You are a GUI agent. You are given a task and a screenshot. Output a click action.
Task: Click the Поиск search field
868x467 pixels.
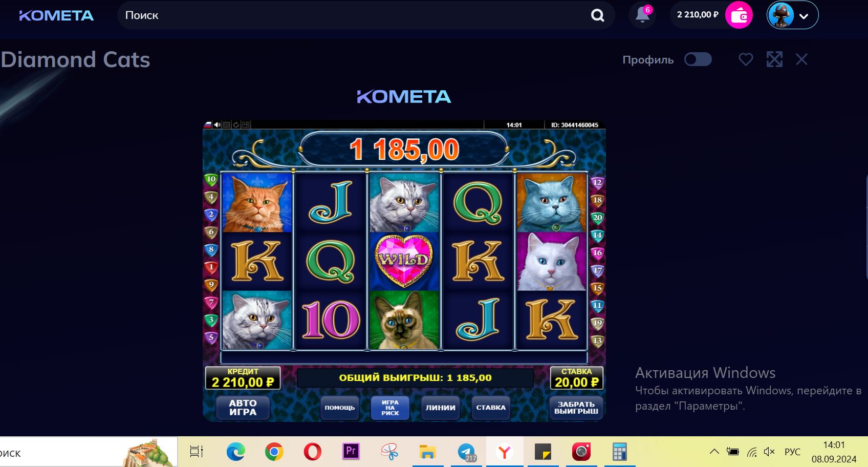[353, 15]
